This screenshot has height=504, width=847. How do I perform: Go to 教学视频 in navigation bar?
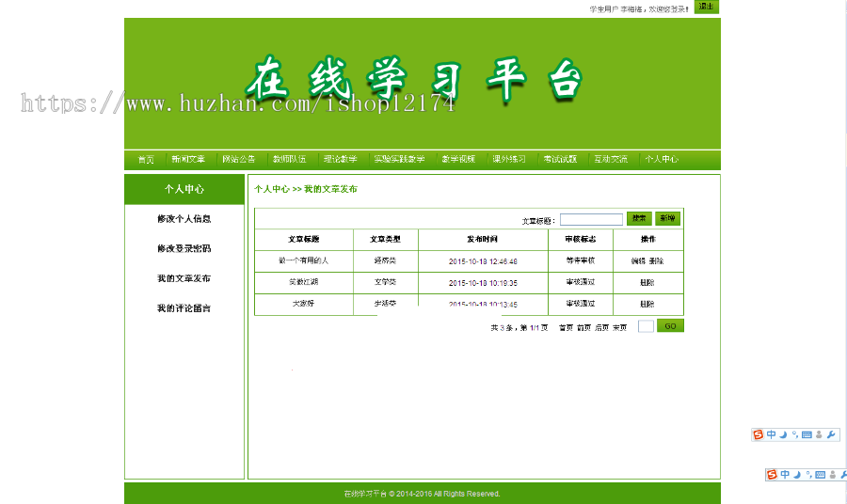(458, 159)
